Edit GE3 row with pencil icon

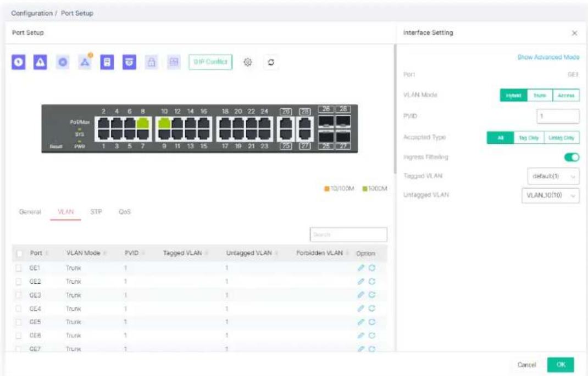360,295
